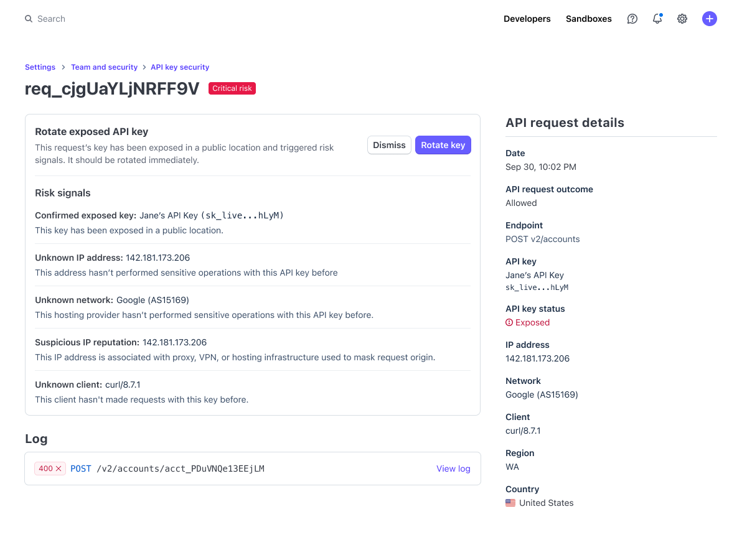Click the Critical risk badge
This screenshot has width=742, height=560.
pos(232,88)
